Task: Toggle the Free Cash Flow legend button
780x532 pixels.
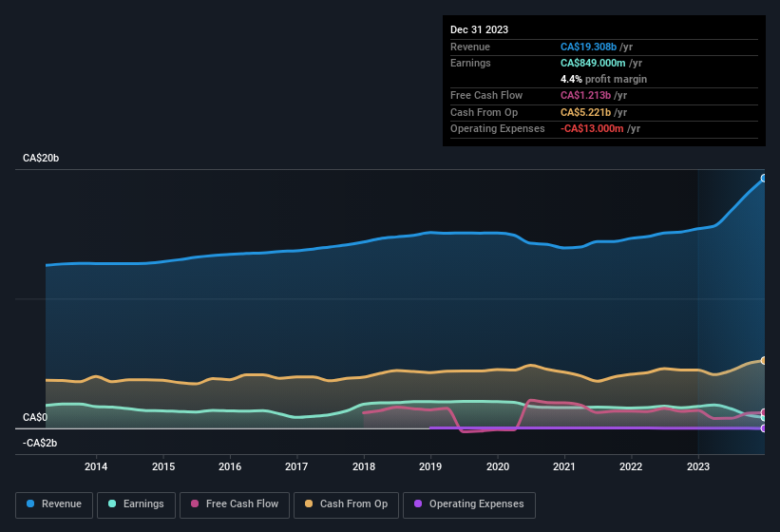Action: (235, 504)
